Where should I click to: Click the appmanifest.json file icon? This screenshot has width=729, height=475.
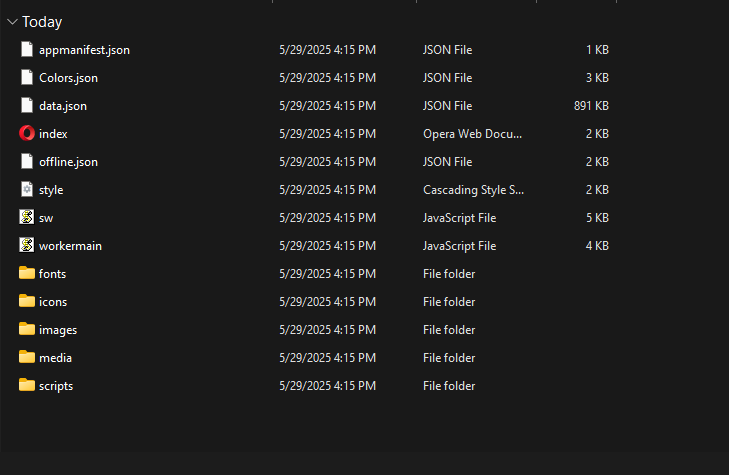tap(27, 49)
